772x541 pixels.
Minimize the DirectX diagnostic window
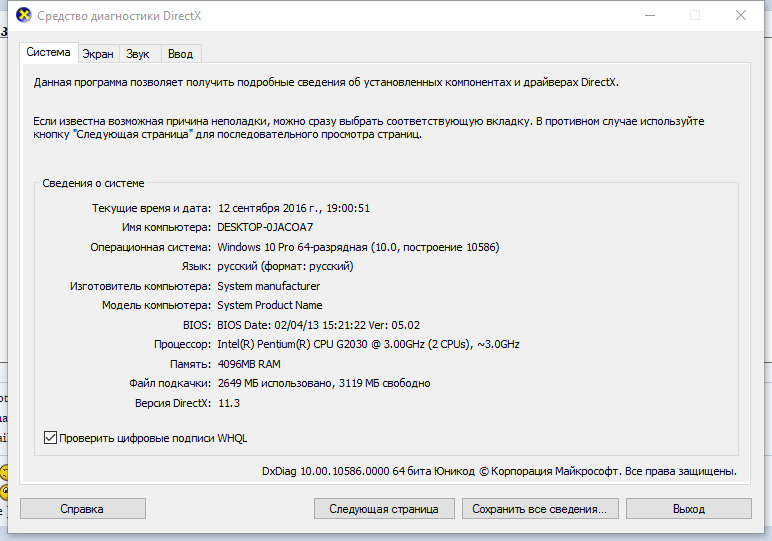(x=651, y=16)
